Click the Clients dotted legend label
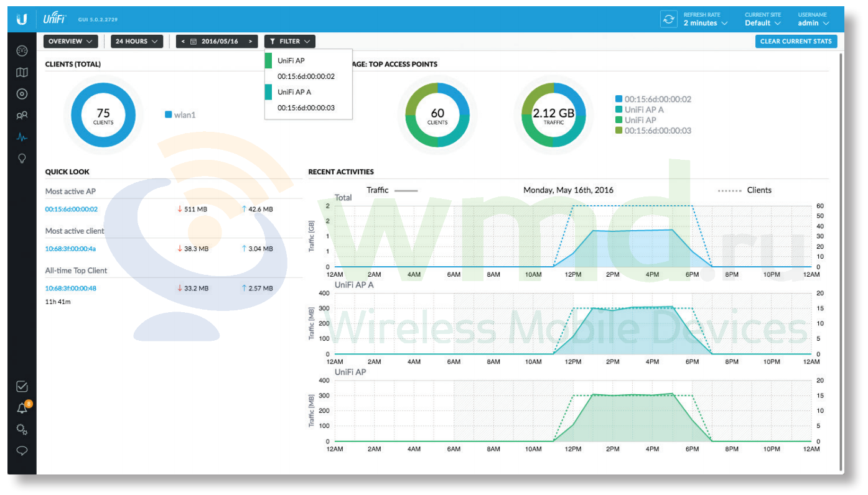 [x=759, y=190]
